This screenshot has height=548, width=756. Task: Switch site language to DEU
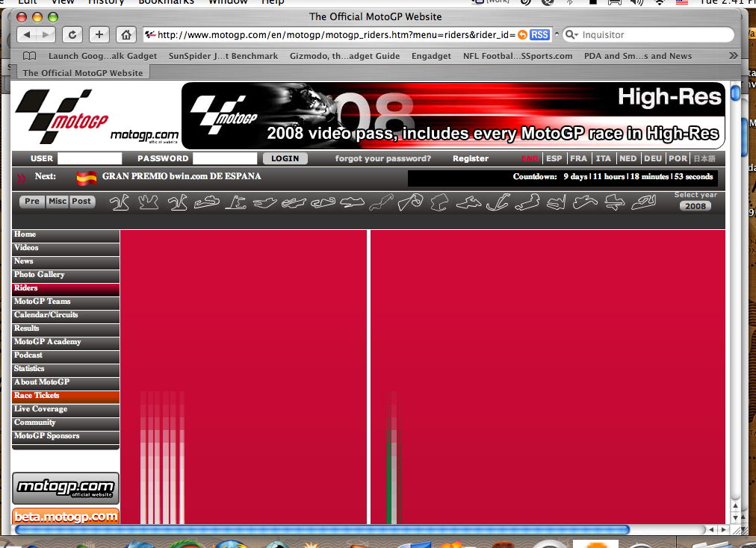coord(653,158)
